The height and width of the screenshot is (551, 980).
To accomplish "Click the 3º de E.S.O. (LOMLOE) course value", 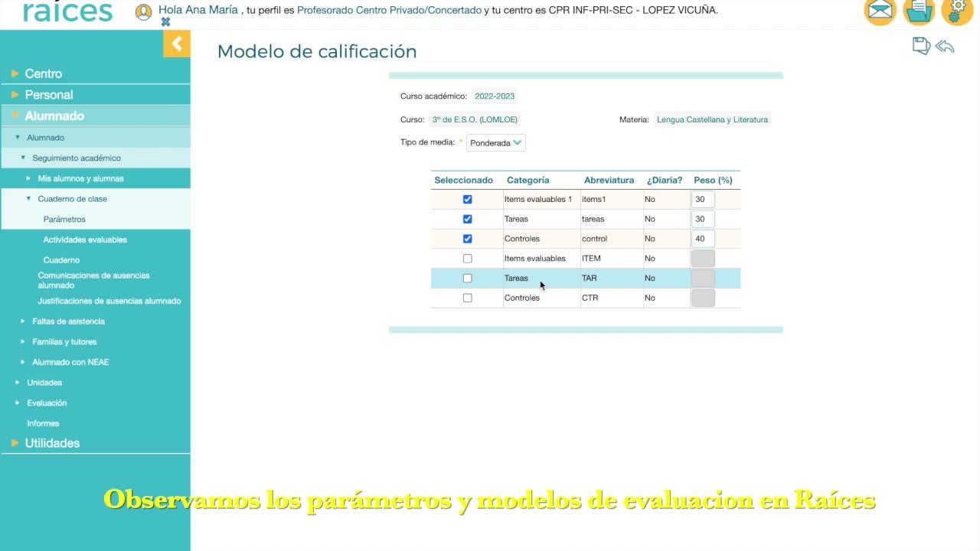I will (x=475, y=119).
